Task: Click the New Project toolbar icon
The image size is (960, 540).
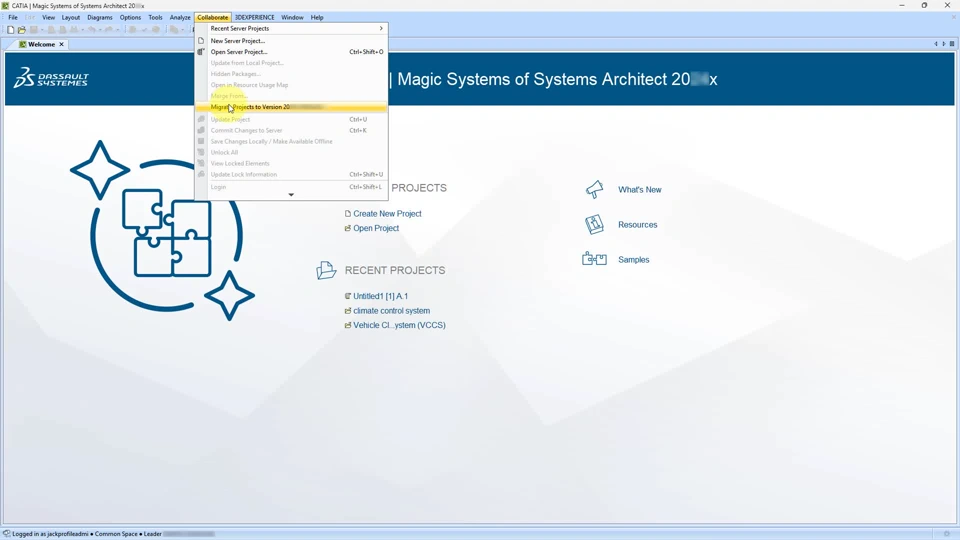Action: (10, 29)
